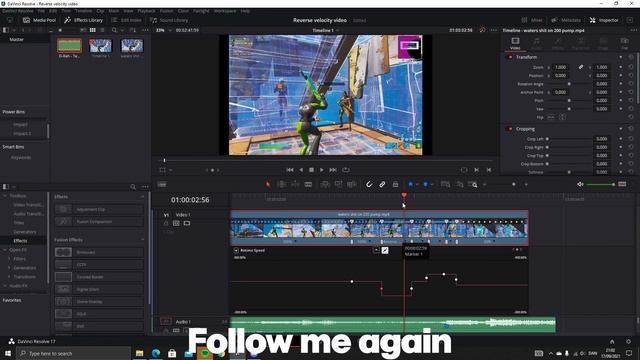Screen dimensions: 640x360
Task: Expand the Filters tree node
Action: coord(9,259)
